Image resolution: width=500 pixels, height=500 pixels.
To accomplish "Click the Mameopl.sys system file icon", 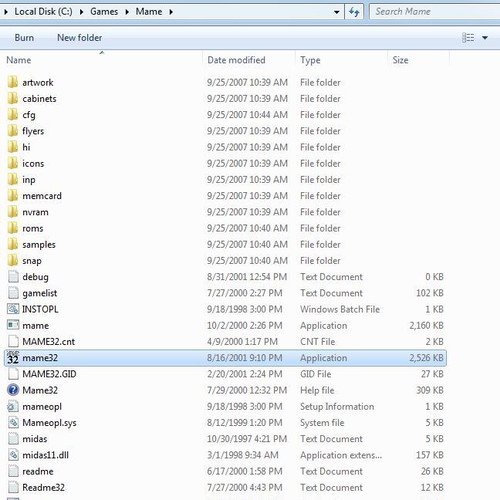I will (x=13, y=423).
